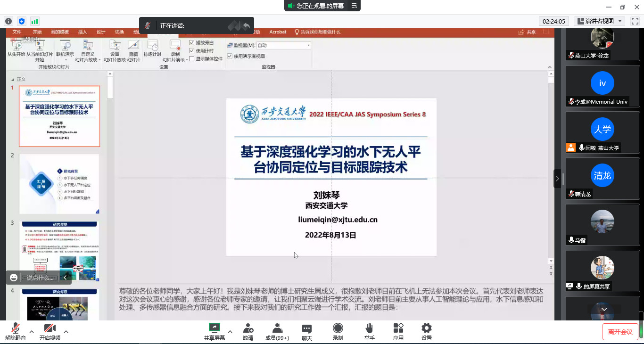644x344 pixels.
Task: Open the 邀请 invite option
Action: tap(248, 331)
